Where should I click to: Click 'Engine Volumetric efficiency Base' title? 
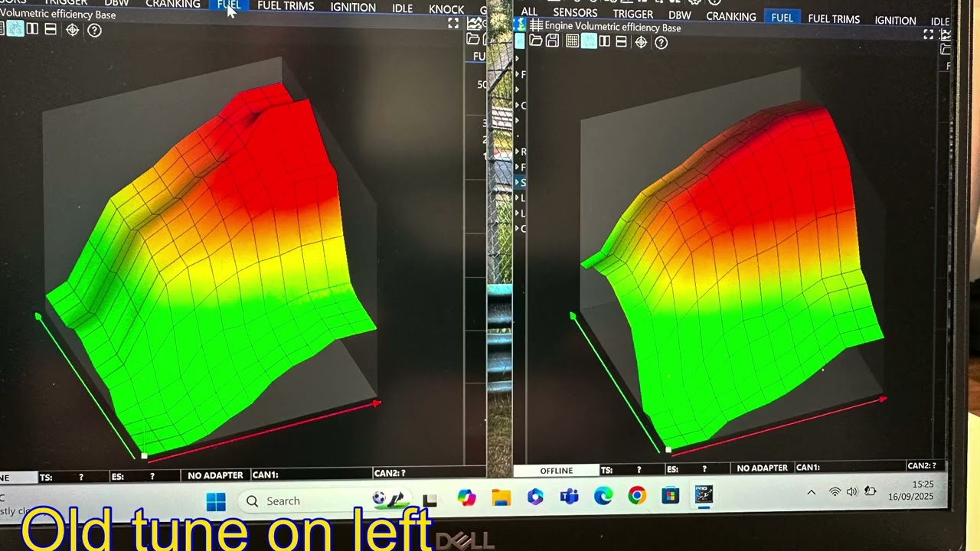click(x=612, y=27)
